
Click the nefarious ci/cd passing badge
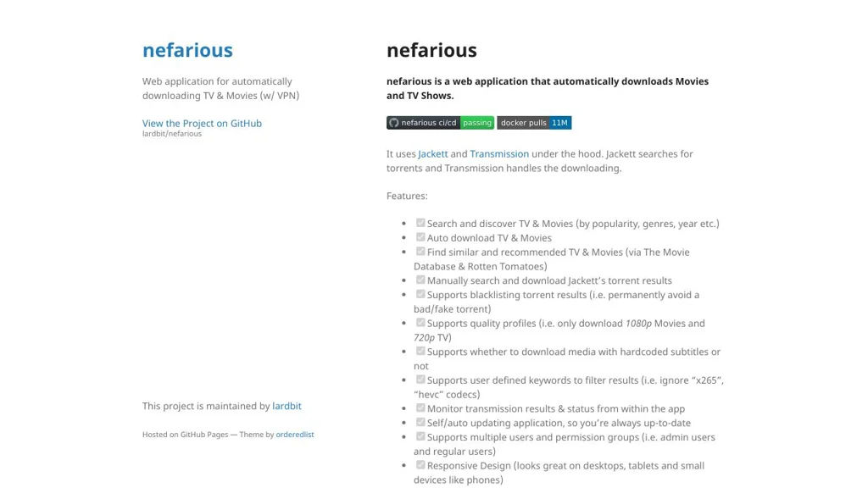[440, 123]
